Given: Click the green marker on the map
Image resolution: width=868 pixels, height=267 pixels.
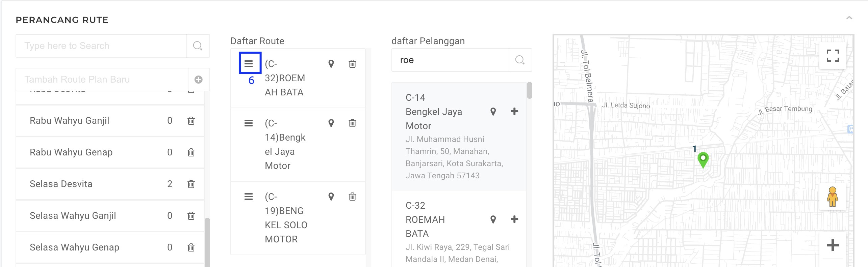Looking at the screenshot, I should coord(703,159).
